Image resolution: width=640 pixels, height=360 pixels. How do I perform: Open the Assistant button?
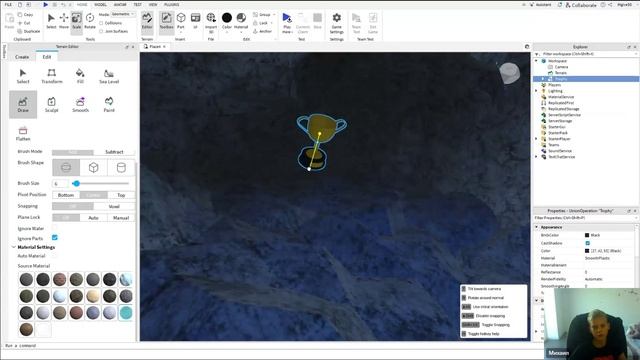(x=540, y=5)
